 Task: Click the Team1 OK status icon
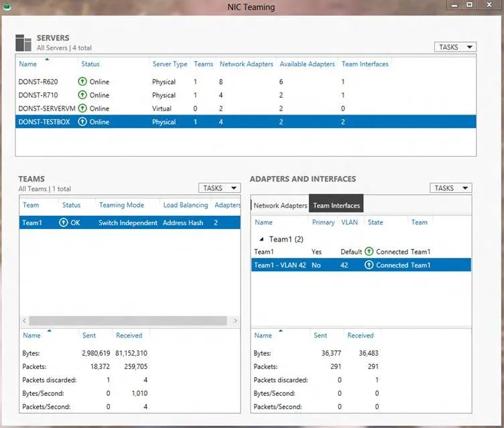pyautogui.click(x=64, y=222)
